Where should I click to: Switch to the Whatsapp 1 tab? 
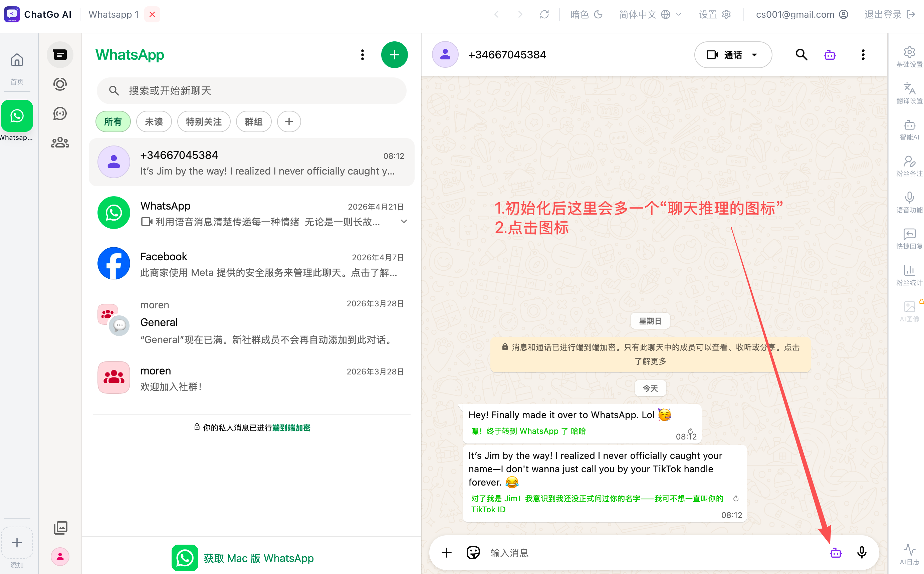(x=113, y=14)
